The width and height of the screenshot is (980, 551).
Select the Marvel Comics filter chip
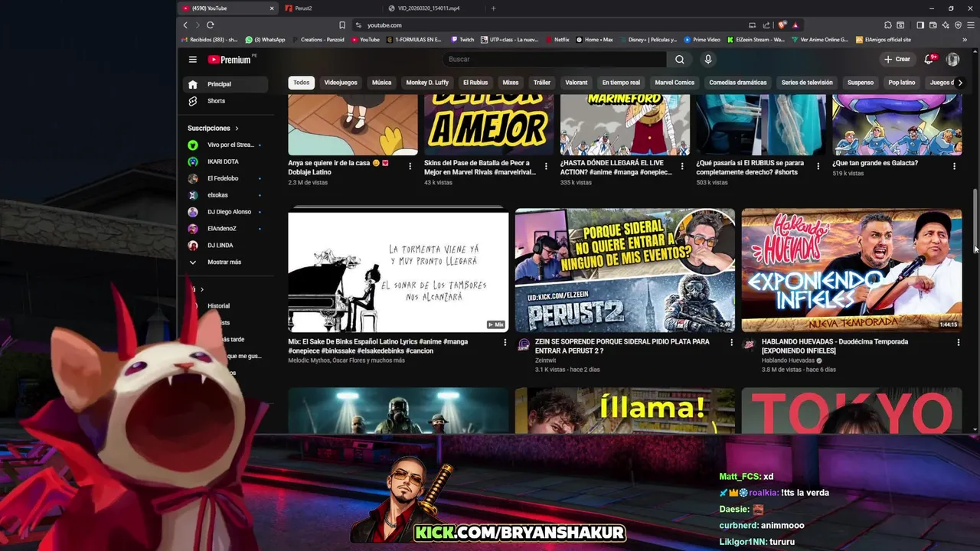coord(675,83)
